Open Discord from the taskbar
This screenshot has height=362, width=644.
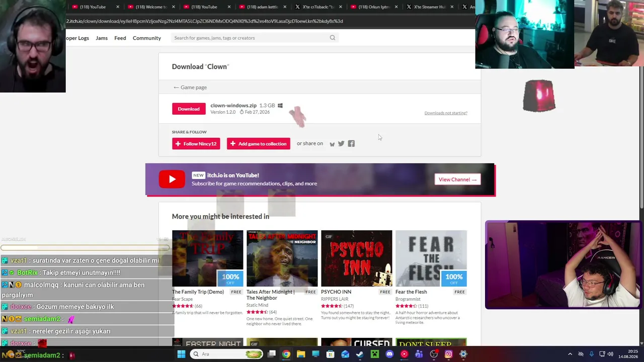tap(389, 354)
